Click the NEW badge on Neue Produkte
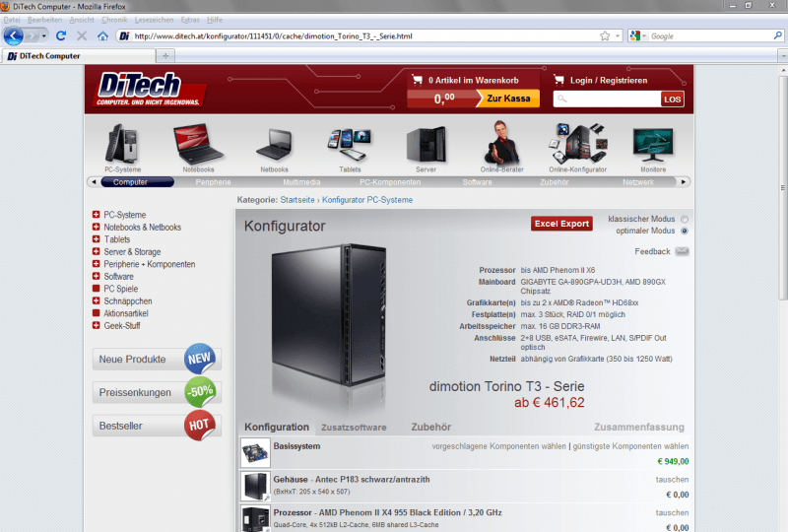This screenshot has height=532, width=788. pyautogui.click(x=200, y=359)
